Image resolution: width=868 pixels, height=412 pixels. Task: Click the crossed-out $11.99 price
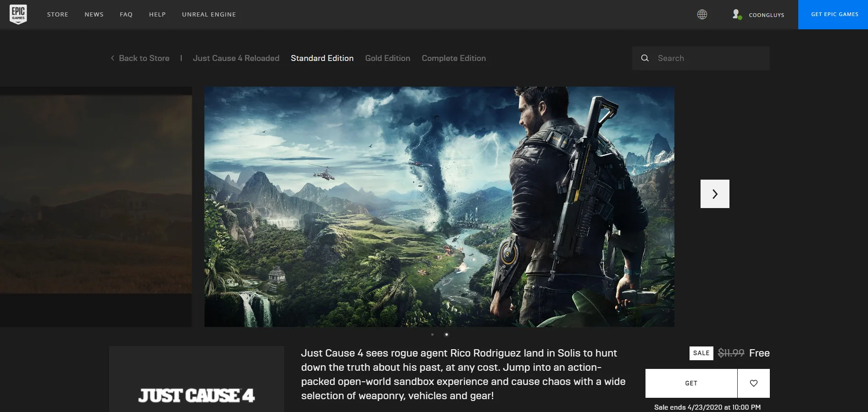point(731,353)
